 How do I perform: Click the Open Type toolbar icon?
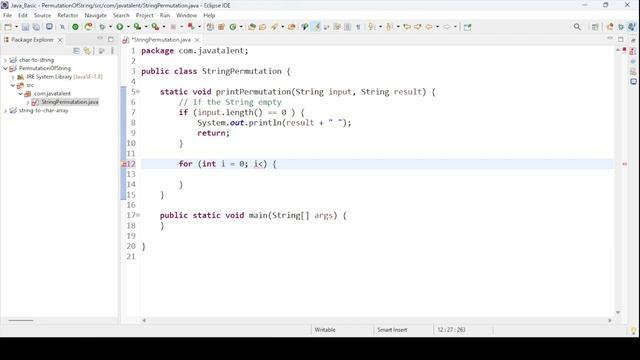click(x=252, y=27)
